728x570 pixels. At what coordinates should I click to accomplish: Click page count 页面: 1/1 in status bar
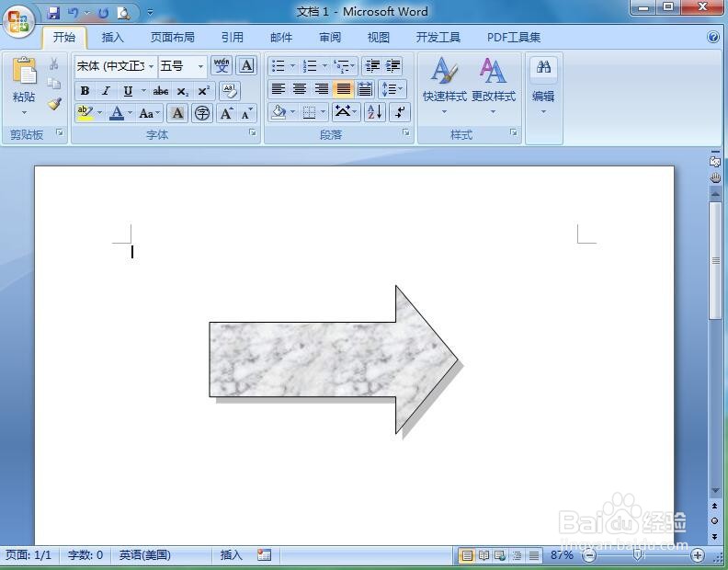pyautogui.click(x=28, y=555)
